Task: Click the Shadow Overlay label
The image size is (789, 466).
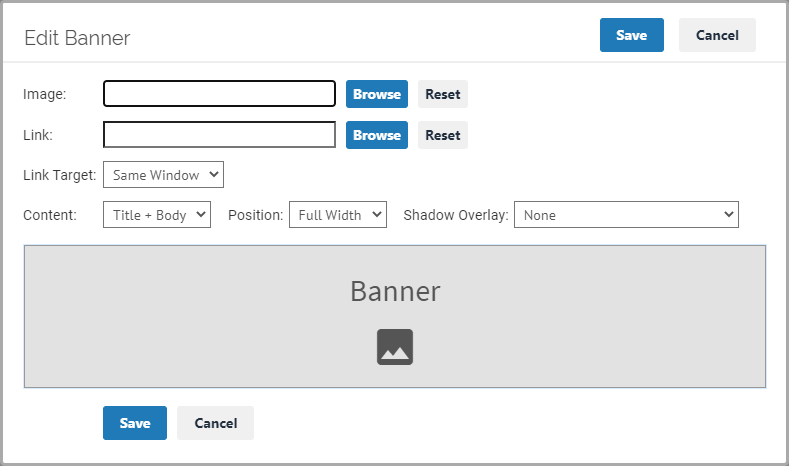Action: click(x=456, y=215)
